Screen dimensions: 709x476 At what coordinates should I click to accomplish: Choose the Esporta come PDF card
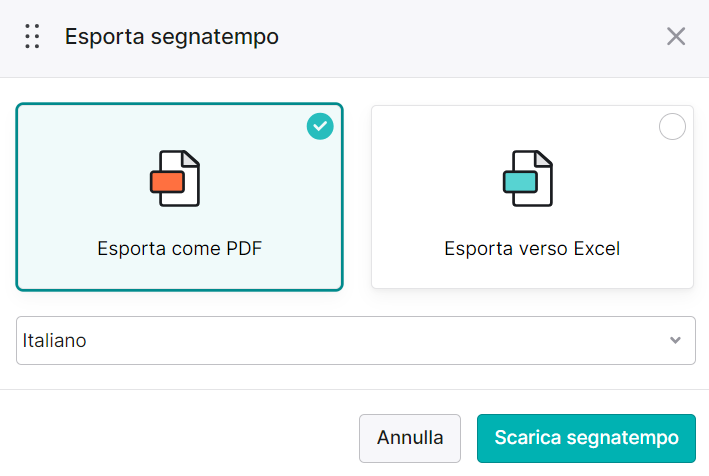(x=180, y=197)
